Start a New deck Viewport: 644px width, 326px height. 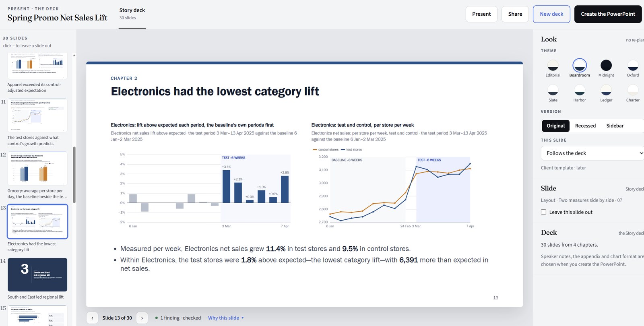click(x=551, y=14)
